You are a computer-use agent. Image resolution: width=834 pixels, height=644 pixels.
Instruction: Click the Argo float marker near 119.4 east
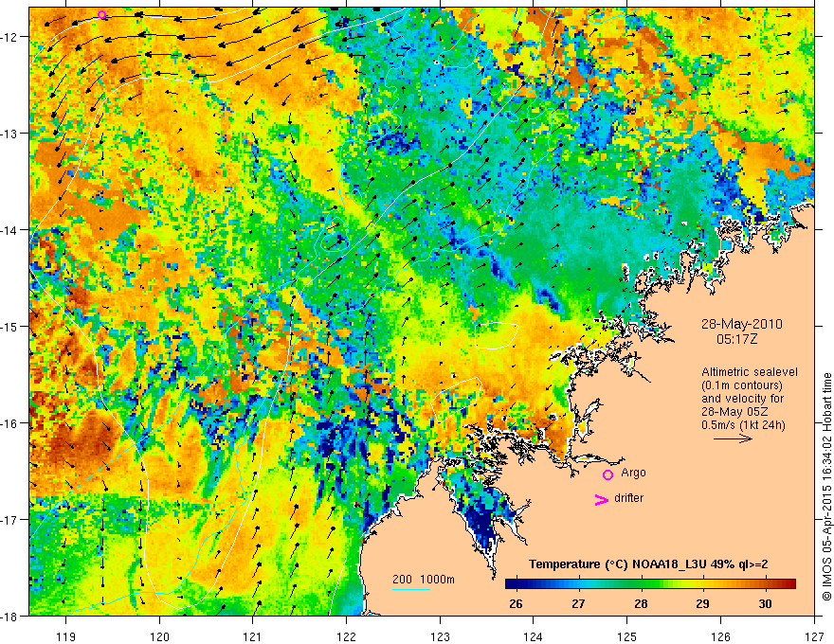click(x=102, y=15)
